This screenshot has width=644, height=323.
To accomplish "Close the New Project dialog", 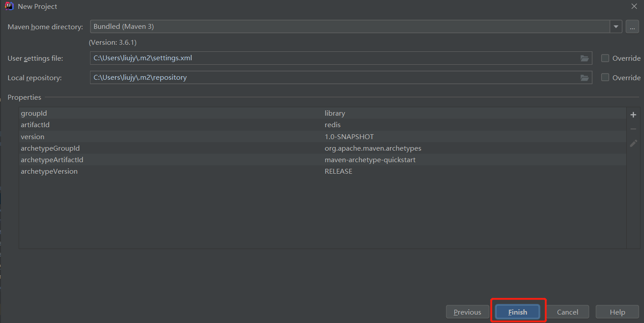I will (x=634, y=7).
